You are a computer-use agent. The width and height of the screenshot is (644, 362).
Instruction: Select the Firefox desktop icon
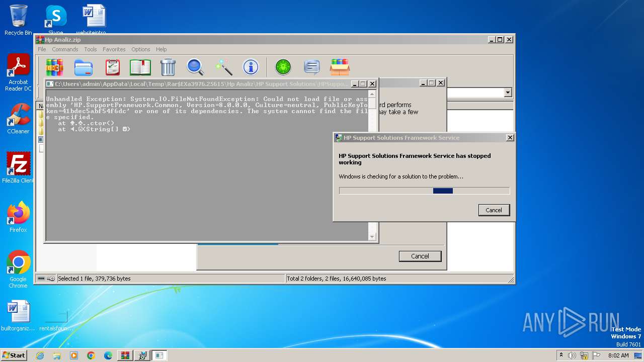click(x=18, y=217)
